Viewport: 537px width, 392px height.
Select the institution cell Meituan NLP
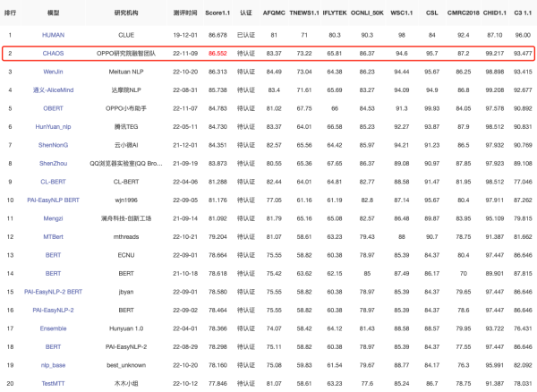(x=126, y=72)
